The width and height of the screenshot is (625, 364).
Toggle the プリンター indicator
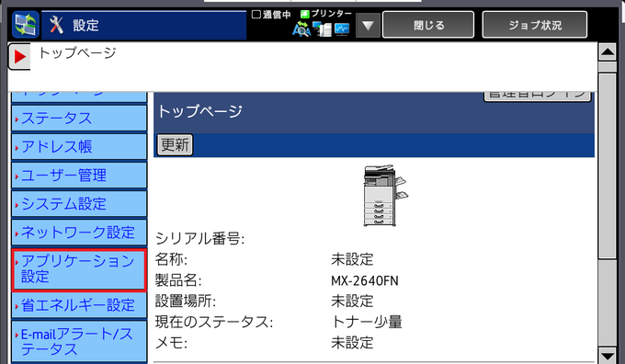tap(305, 15)
